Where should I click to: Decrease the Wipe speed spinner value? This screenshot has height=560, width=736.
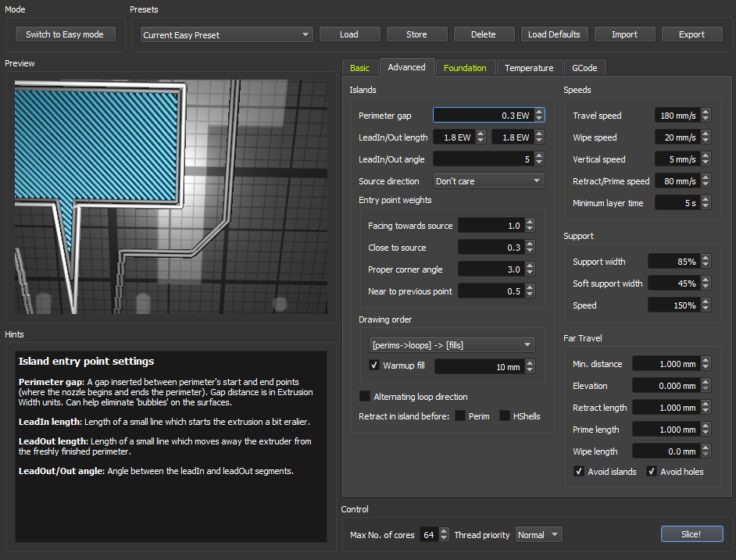coord(706,141)
